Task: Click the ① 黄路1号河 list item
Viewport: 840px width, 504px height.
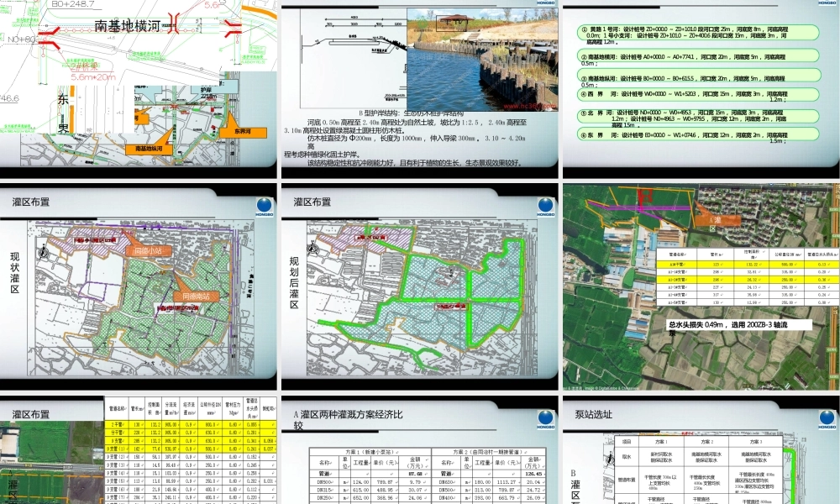Action: pos(698,34)
